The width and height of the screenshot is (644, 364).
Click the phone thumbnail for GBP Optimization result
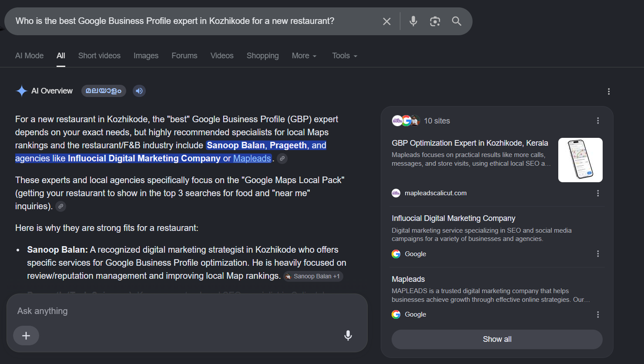click(580, 160)
